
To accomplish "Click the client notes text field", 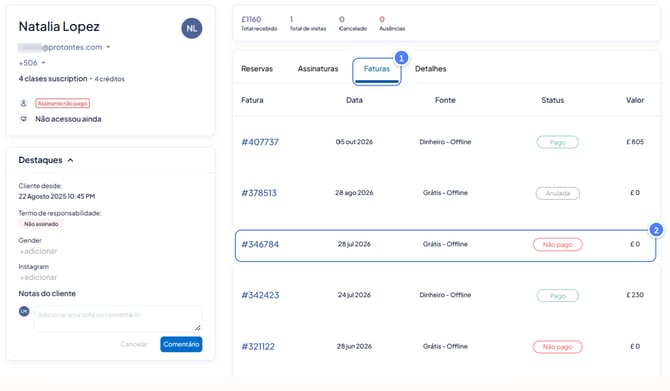I will click(x=118, y=319).
